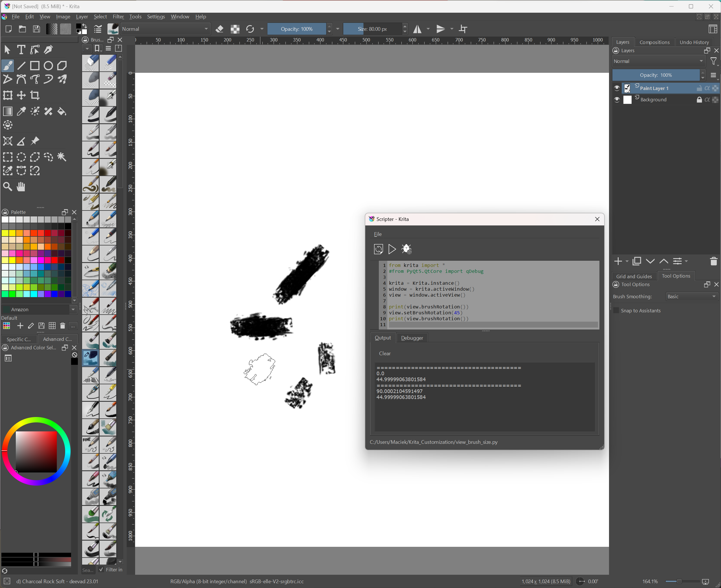The height and width of the screenshot is (588, 721).
Task: Select the Text tool
Action: (21, 50)
